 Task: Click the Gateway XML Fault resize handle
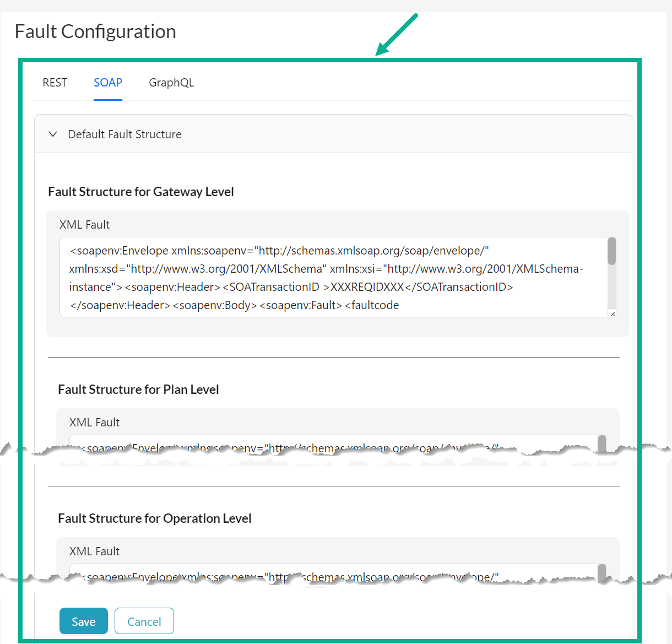(x=611, y=313)
